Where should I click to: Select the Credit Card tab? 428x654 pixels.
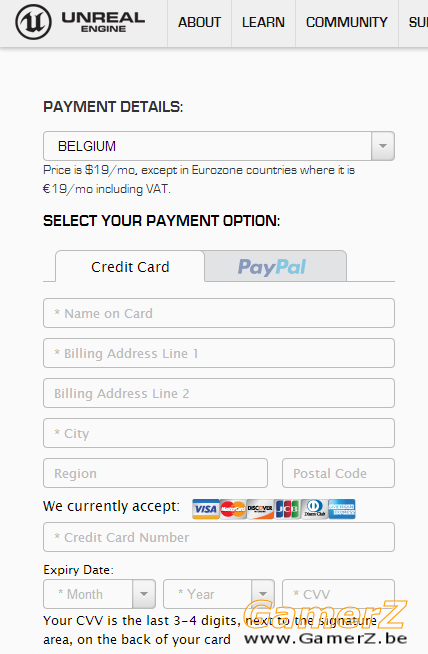130,267
